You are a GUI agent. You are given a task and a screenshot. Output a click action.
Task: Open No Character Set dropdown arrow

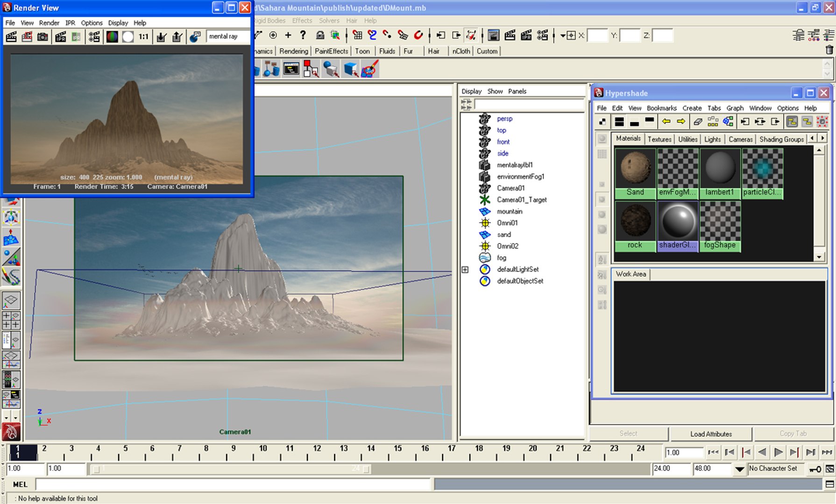tap(740, 469)
